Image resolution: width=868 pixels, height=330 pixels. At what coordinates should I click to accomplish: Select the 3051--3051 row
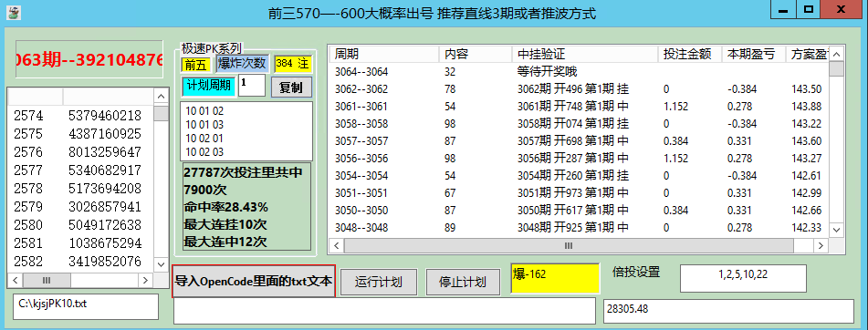point(579,193)
